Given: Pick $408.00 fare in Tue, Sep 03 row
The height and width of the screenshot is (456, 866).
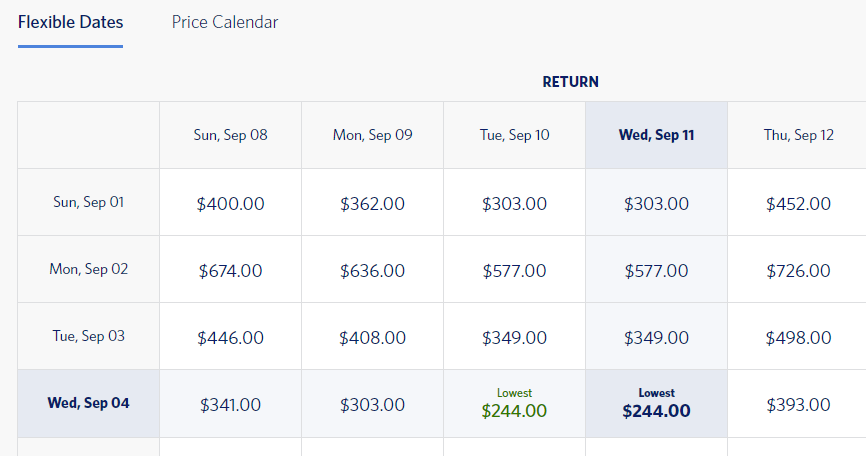Looking at the screenshot, I should 372,337.
